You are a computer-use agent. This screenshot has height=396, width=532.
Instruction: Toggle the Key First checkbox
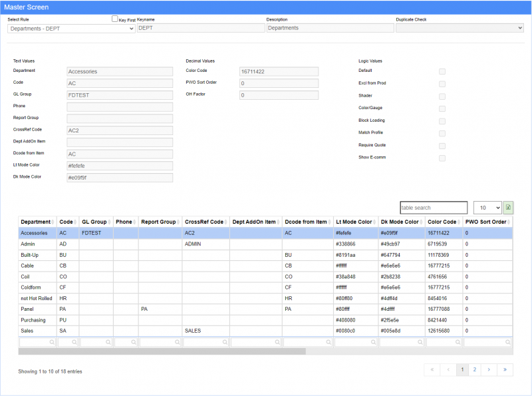point(115,19)
